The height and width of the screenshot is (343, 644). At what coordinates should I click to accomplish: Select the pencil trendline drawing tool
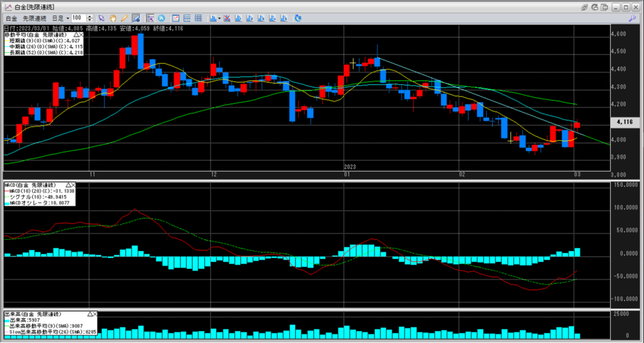[124, 18]
